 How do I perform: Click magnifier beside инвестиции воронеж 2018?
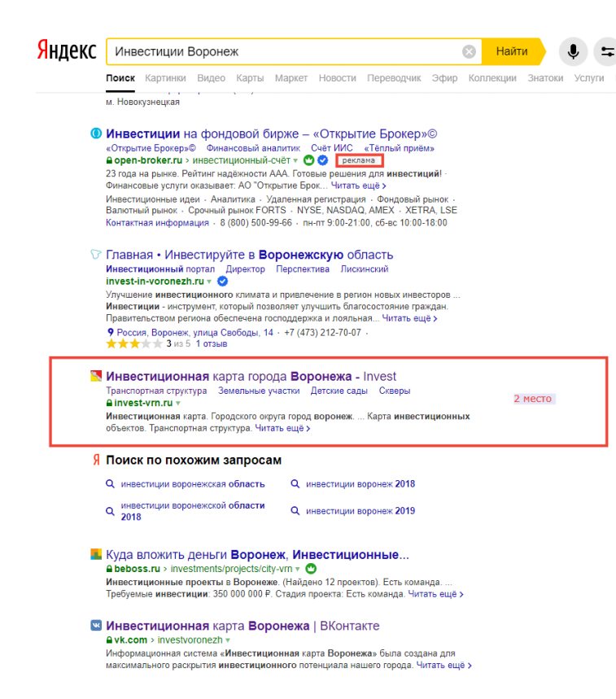295,483
